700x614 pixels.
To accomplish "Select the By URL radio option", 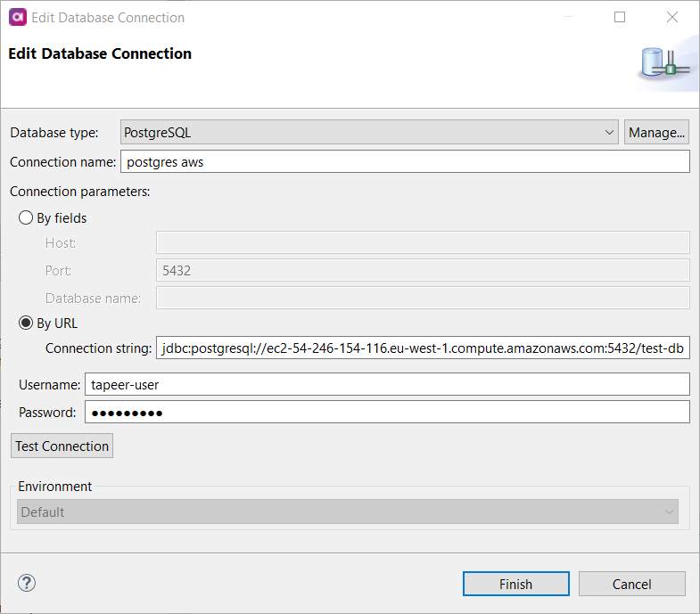I will 26,323.
